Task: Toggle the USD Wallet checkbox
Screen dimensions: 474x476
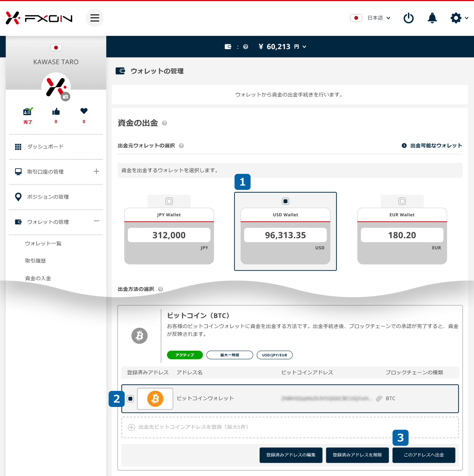Action: [x=285, y=201]
